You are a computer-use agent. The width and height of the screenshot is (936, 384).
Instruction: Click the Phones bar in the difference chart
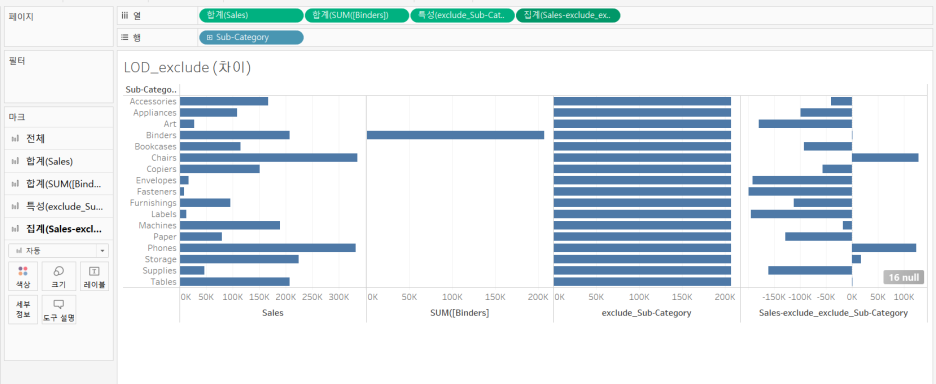(x=883, y=248)
